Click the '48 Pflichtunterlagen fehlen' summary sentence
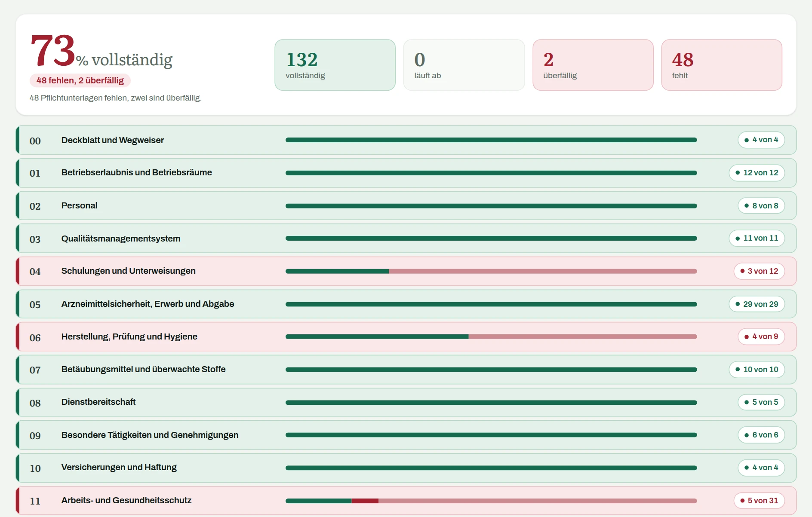This screenshot has width=812, height=517. [x=116, y=98]
